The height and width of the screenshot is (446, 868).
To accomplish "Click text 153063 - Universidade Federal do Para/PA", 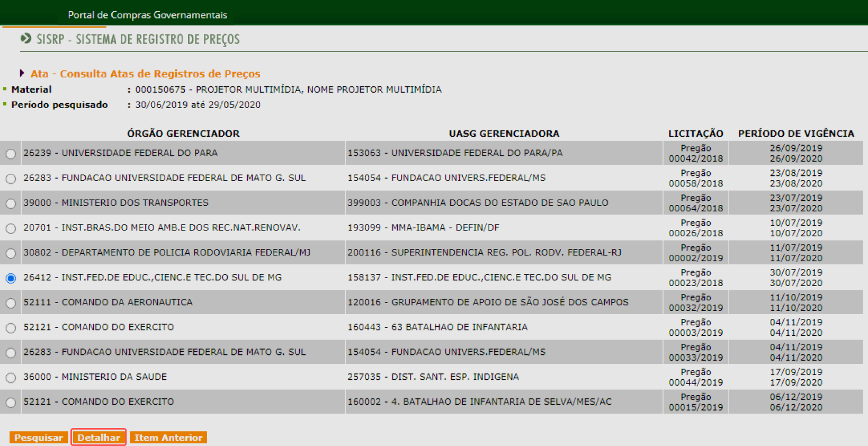I will click(455, 153).
